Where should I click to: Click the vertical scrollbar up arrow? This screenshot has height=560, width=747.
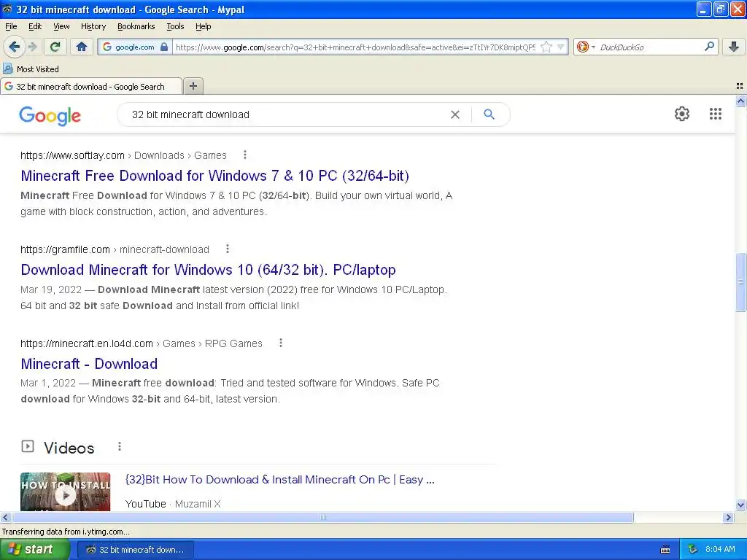click(740, 101)
